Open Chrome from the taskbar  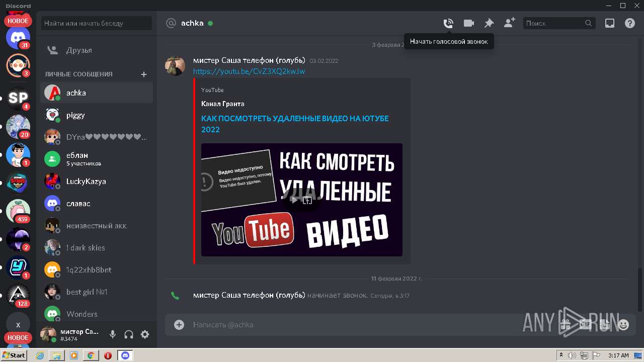point(91,355)
